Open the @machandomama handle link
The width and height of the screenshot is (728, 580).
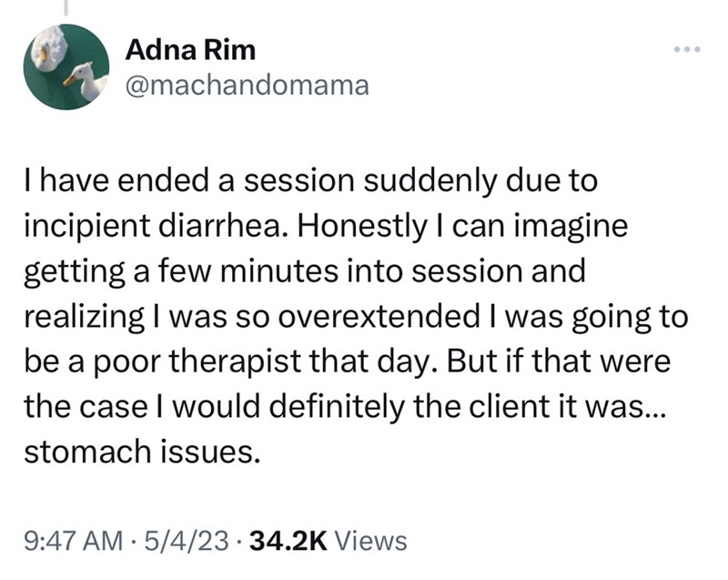pyautogui.click(x=247, y=86)
